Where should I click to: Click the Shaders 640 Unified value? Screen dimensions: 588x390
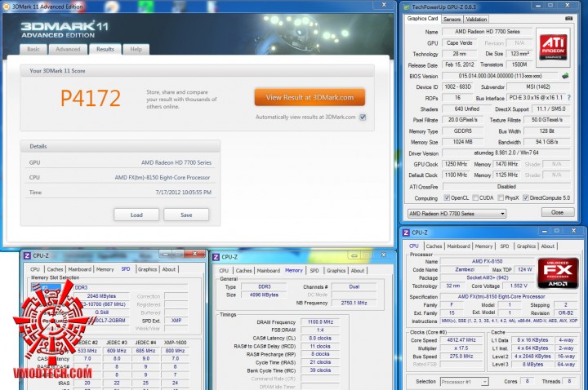[x=467, y=109]
